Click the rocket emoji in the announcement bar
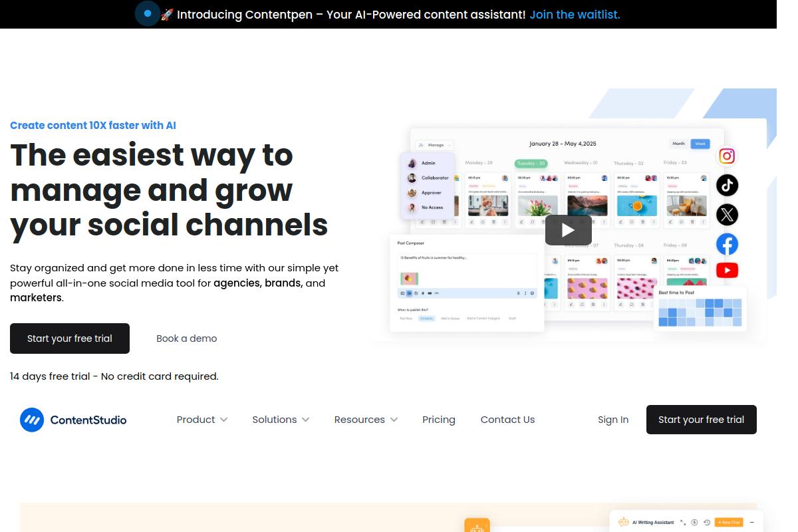The image size is (798, 532). (x=167, y=14)
